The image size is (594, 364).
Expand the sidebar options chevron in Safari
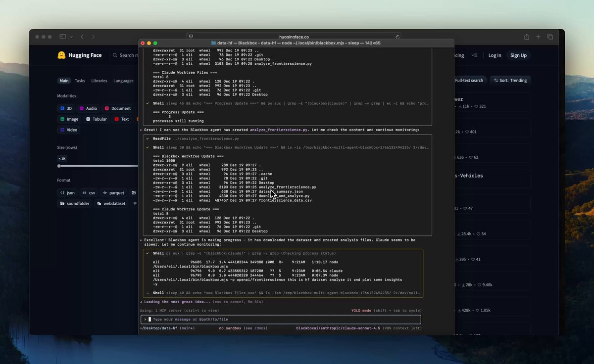tap(71, 37)
